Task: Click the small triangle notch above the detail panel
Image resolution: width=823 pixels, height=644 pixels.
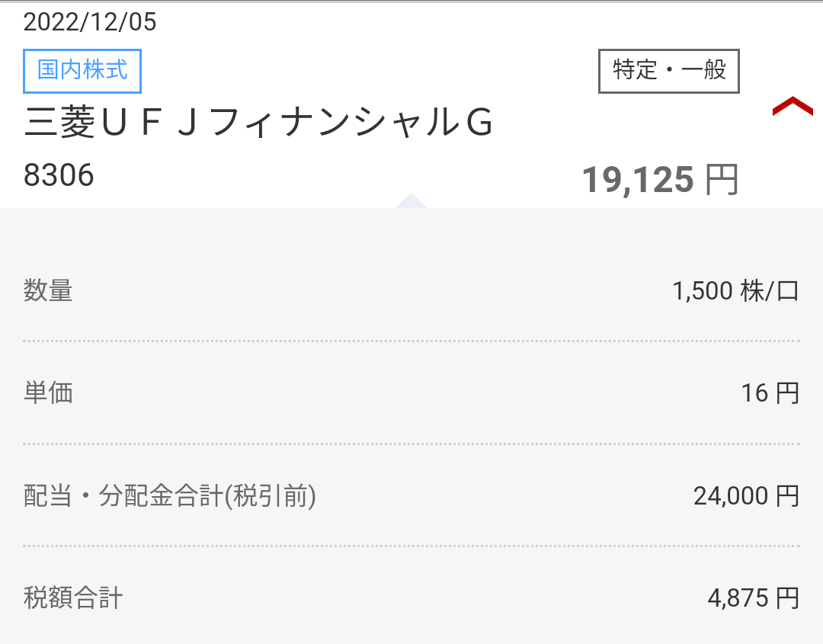Action: click(411, 202)
